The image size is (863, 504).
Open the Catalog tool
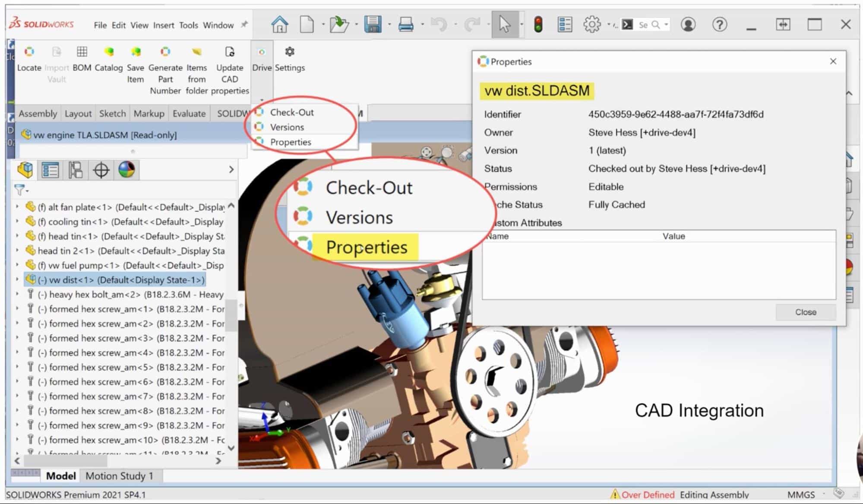pos(109,59)
